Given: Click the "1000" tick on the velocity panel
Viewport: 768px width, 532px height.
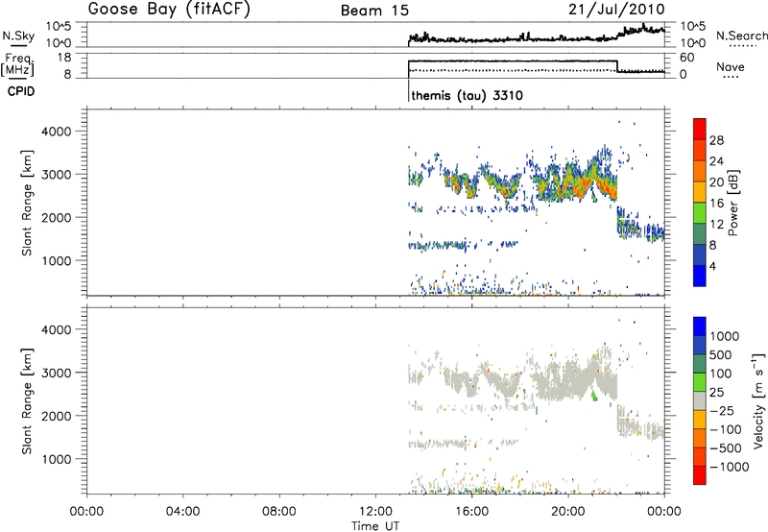Looking at the screenshot, I should [57, 459].
